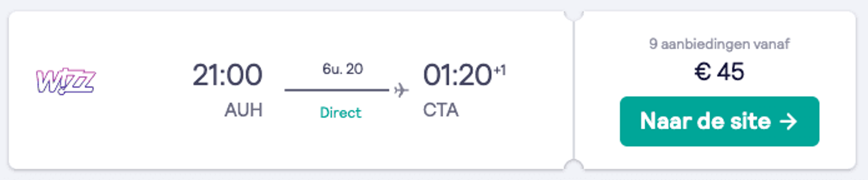Click the € 45 price
This screenshot has width=868, height=180.
click(719, 72)
